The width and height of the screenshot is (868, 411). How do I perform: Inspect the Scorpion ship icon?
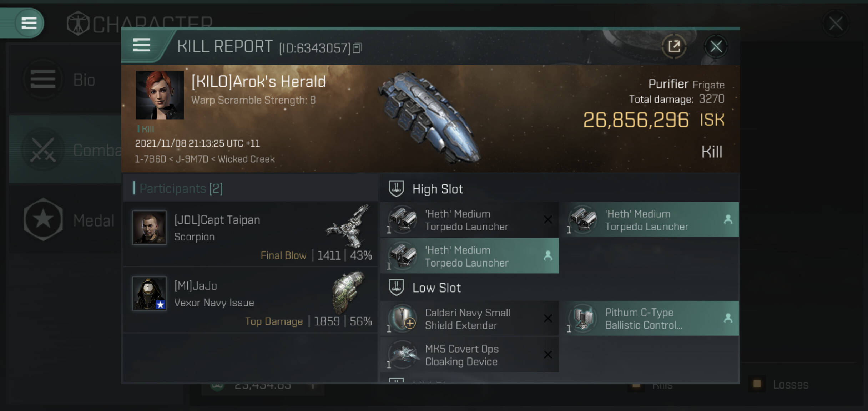coord(348,226)
